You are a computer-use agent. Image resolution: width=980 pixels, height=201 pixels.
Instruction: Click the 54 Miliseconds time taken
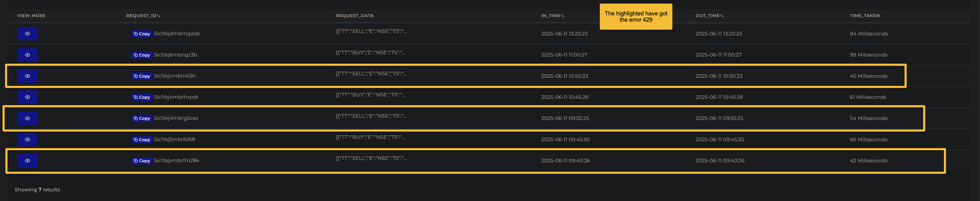[x=869, y=118]
